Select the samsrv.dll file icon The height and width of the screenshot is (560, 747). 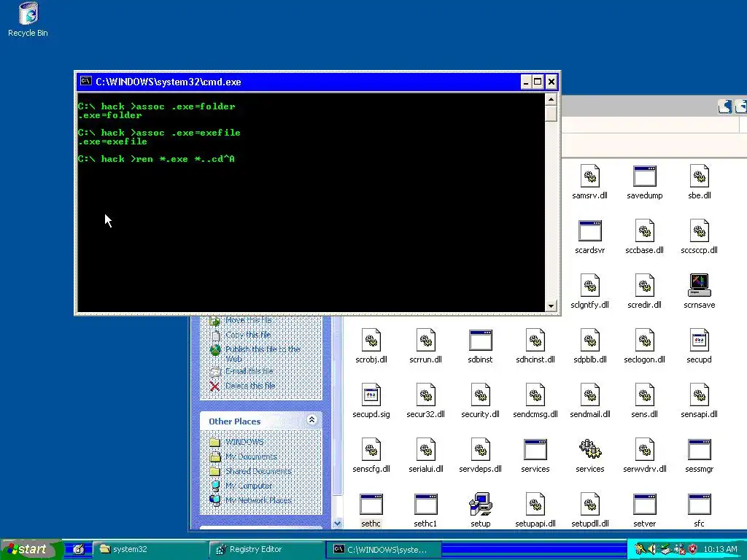[589, 176]
